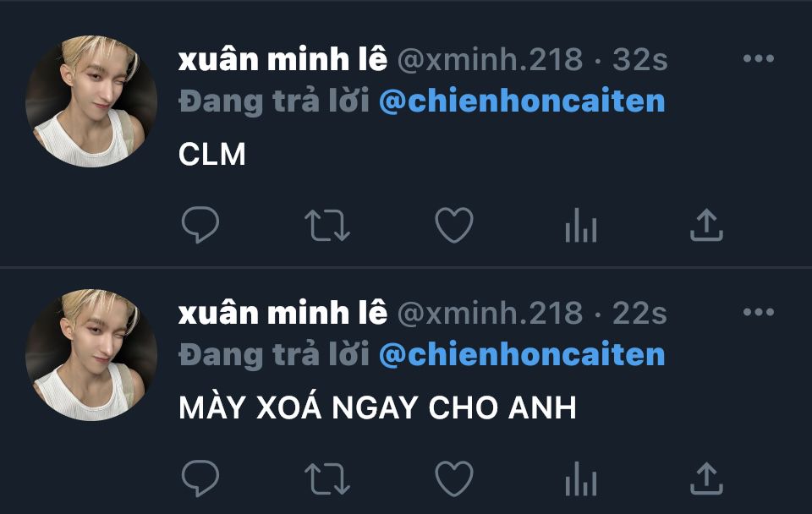812x514 pixels.
Task: Like the "CLM" tweet
Action: (x=454, y=225)
